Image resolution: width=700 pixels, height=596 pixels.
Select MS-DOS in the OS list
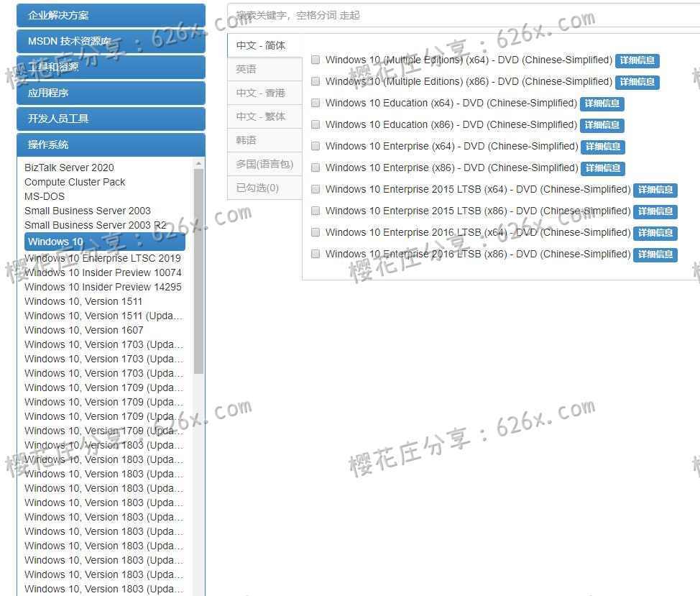coord(45,196)
